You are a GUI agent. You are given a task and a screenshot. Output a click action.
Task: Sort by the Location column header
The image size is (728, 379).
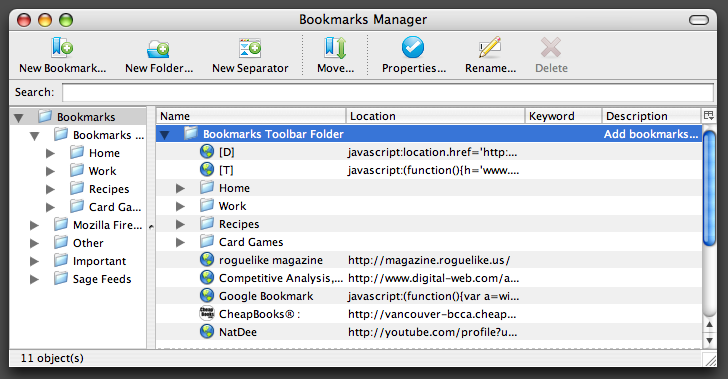[x=436, y=116]
